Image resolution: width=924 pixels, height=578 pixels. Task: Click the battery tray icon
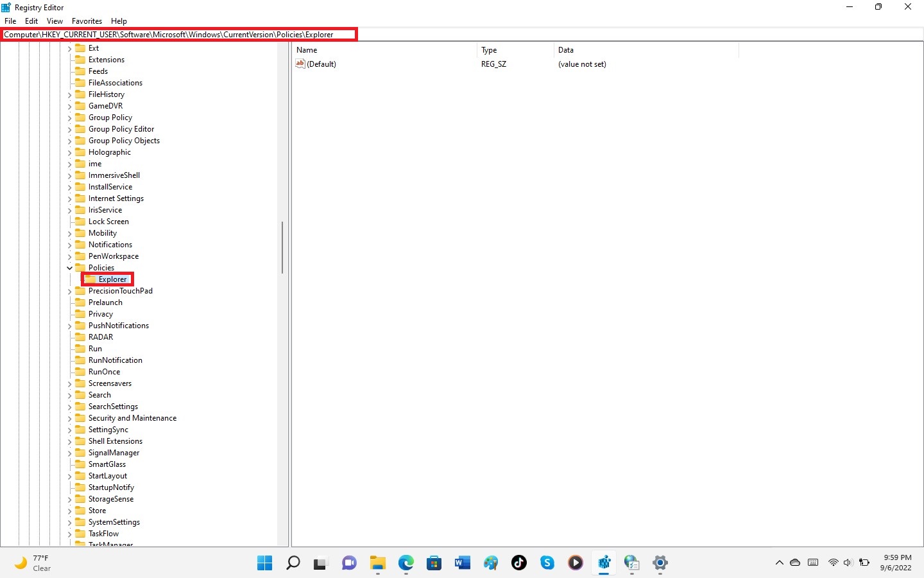pyautogui.click(x=864, y=563)
